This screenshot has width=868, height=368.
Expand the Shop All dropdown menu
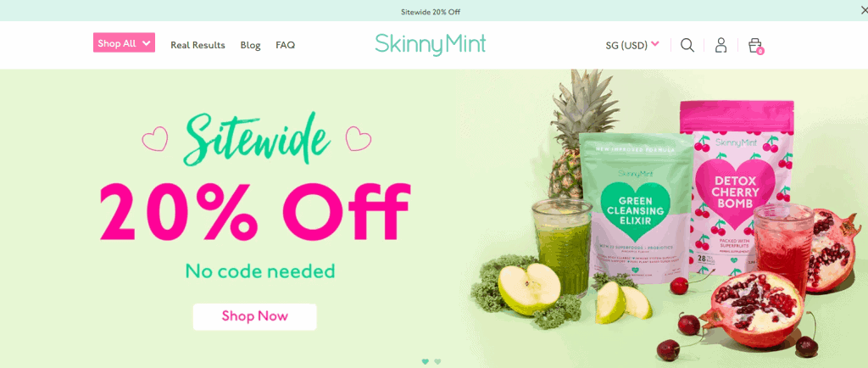tap(124, 42)
